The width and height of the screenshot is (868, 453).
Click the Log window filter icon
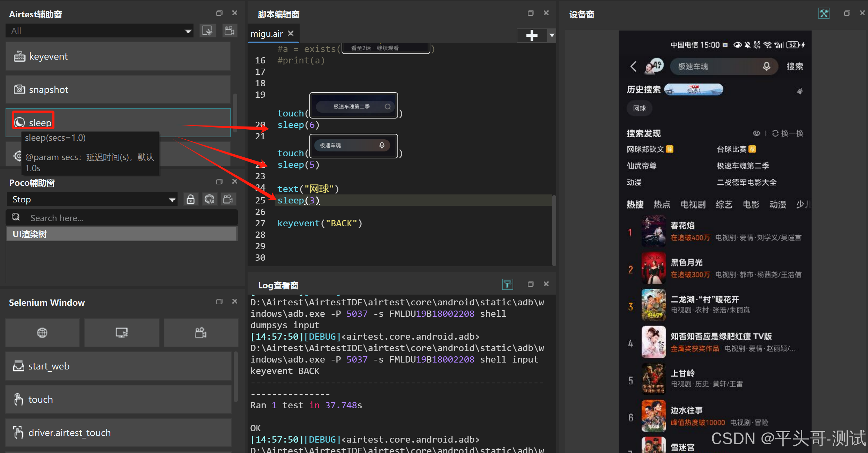click(x=507, y=284)
